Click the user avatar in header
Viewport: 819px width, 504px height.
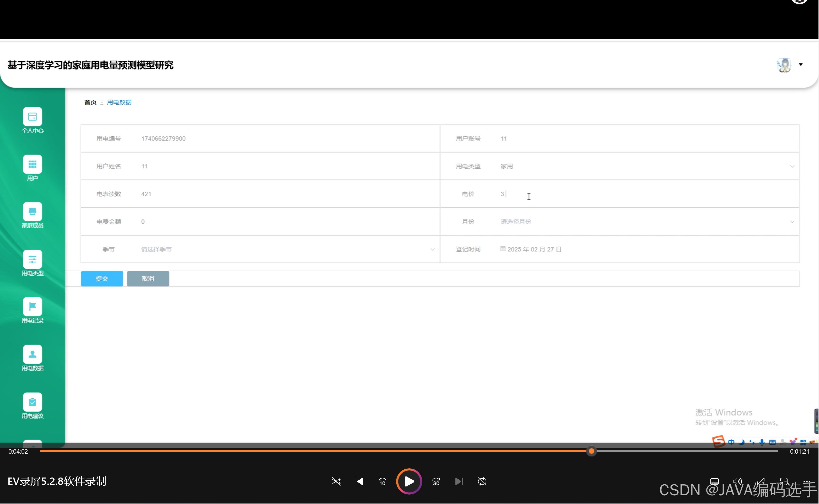click(x=784, y=65)
